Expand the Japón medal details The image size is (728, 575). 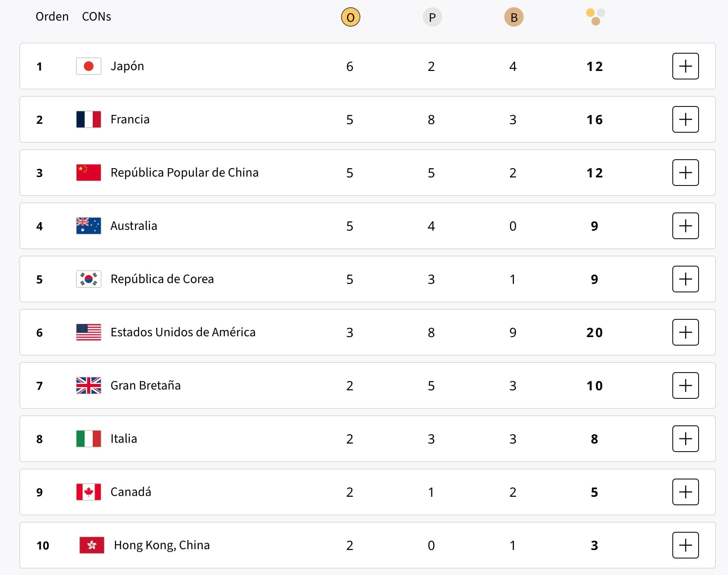685,66
